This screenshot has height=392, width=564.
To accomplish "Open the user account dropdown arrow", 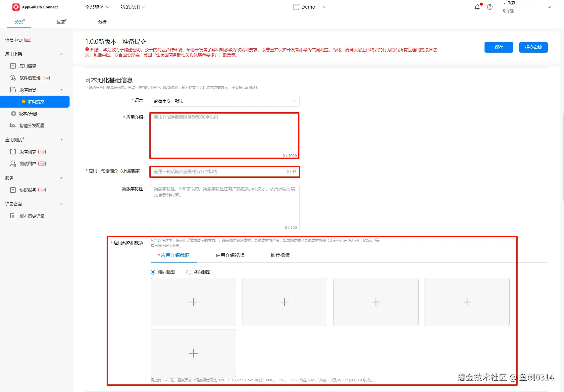I will [549, 7].
